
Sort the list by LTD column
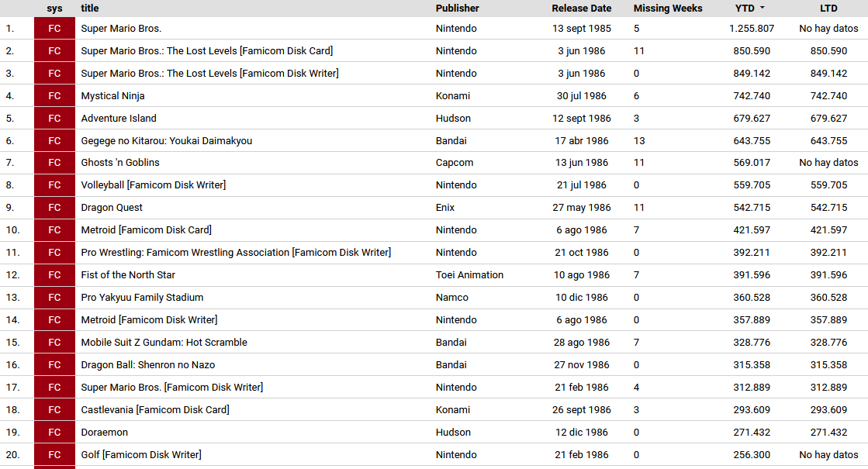[828, 9]
